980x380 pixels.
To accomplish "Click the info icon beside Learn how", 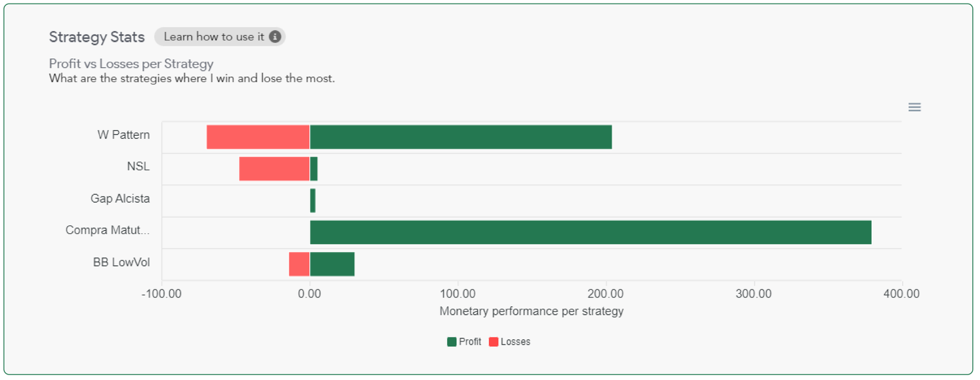I will tap(275, 37).
